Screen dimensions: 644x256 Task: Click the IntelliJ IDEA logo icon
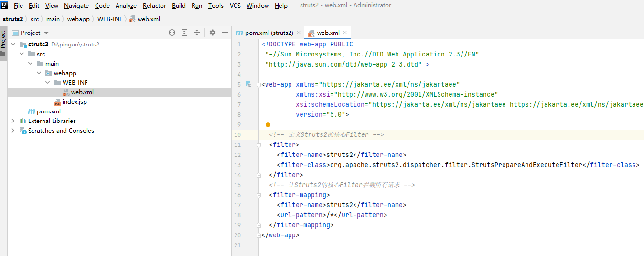click(5, 5)
